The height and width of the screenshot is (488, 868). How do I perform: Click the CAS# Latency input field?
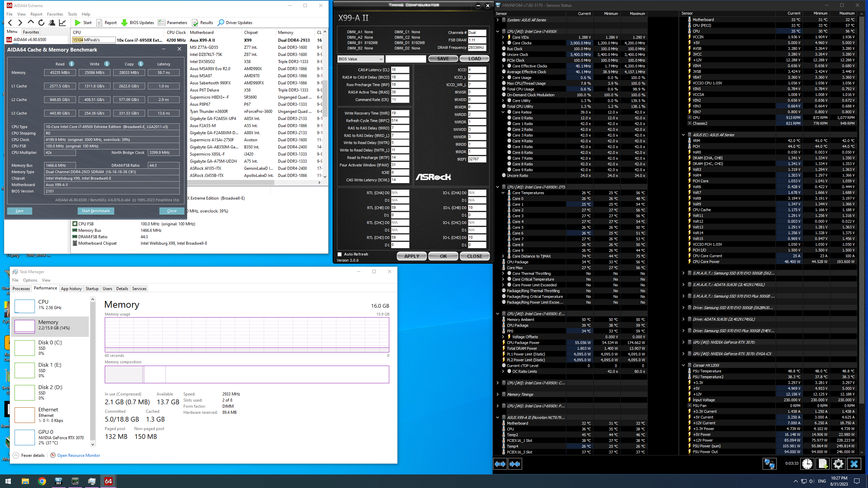pyautogui.click(x=400, y=70)
